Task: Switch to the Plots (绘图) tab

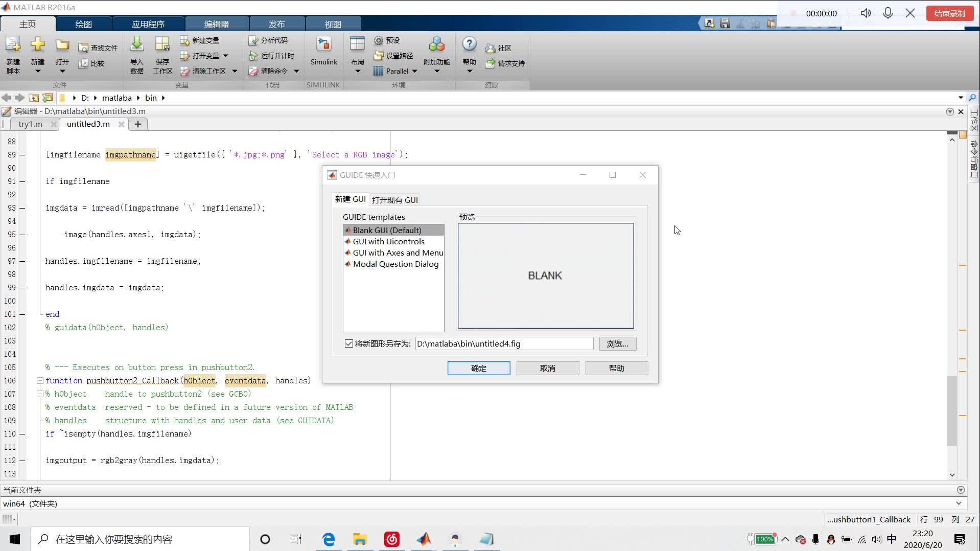Action: tap(83, 24)
